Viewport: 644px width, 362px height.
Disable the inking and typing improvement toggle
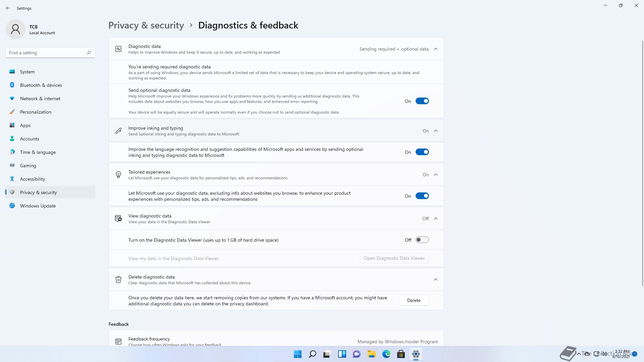422,152
